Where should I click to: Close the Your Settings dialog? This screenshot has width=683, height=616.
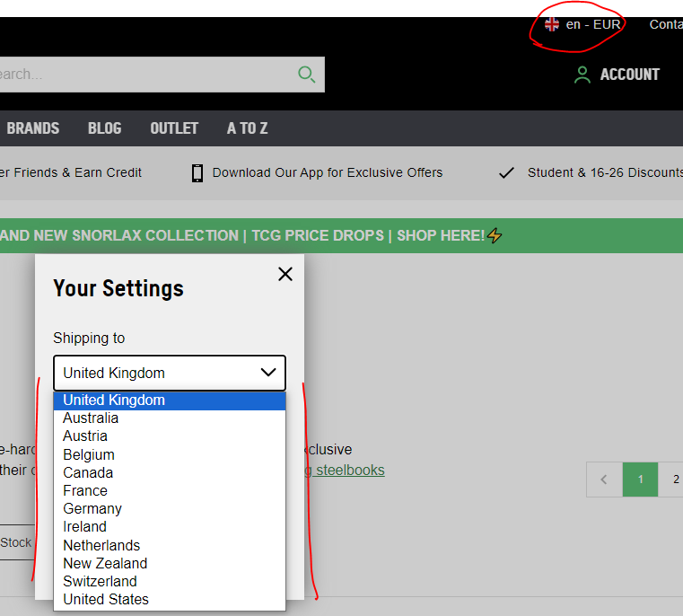285,274
